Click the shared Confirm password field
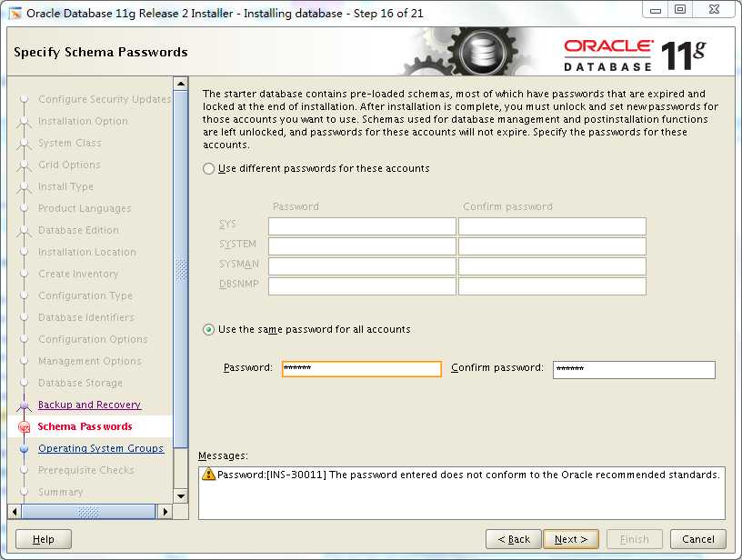 [634, 370]
